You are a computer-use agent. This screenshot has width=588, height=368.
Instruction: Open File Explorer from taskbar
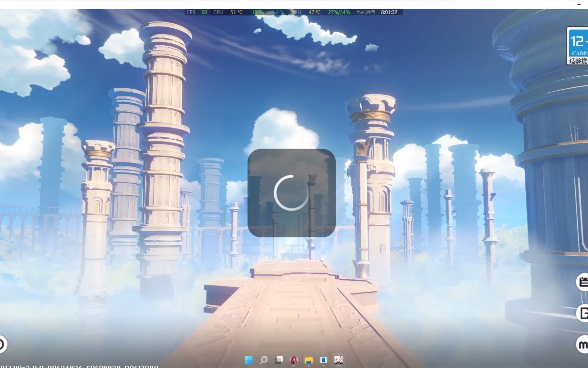coord(309,360)
